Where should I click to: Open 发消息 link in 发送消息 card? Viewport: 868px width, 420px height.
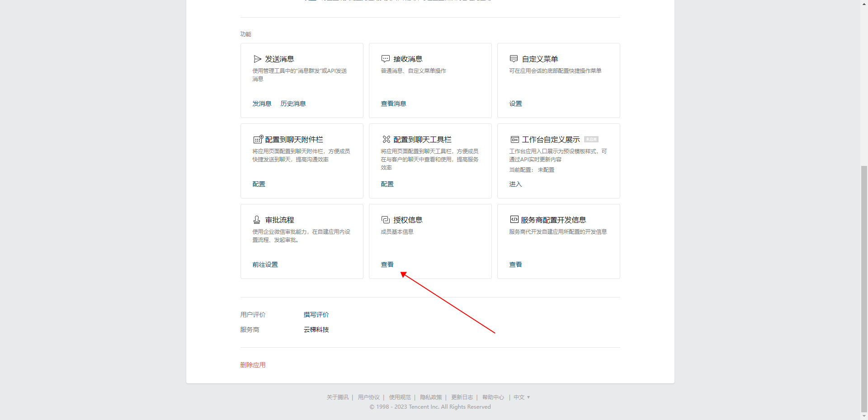click(x=262, y=104)
